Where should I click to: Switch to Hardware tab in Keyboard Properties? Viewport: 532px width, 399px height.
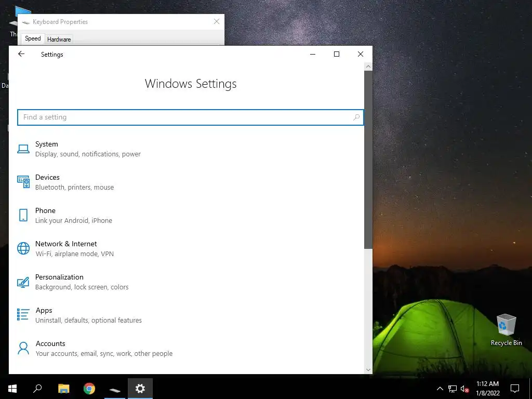point(59,39)
